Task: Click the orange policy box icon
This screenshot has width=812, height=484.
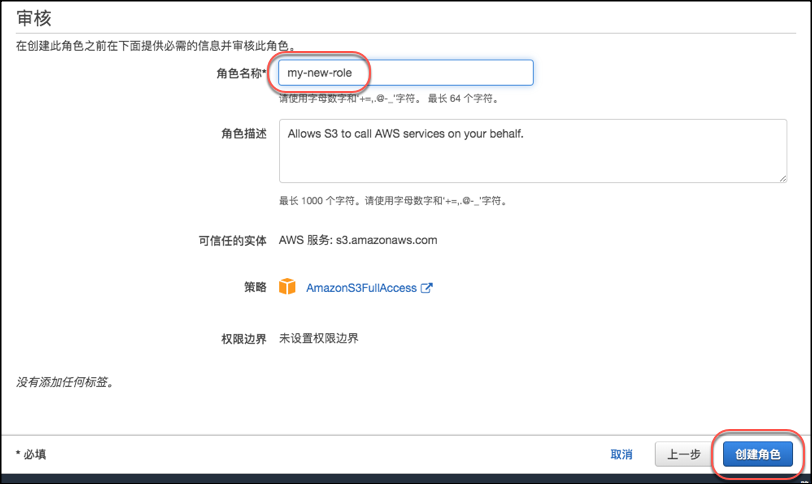Action: [x=288, y=287]
